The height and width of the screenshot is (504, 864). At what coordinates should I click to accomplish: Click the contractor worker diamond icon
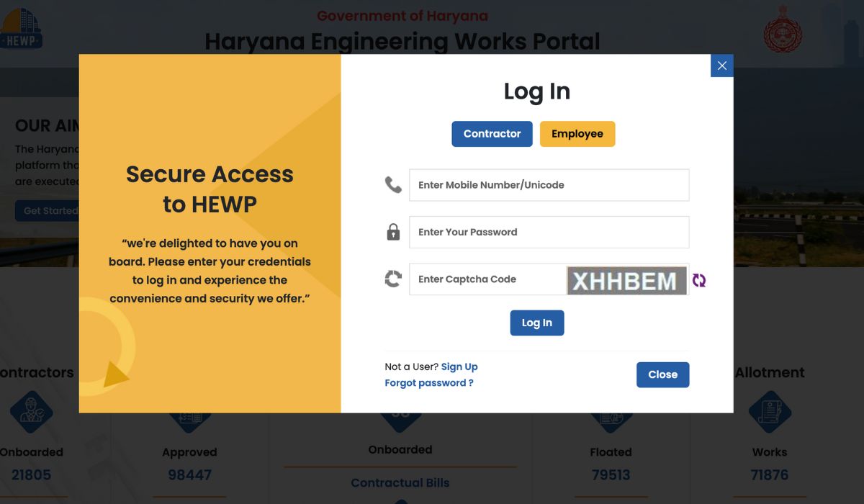click(31, 412)
